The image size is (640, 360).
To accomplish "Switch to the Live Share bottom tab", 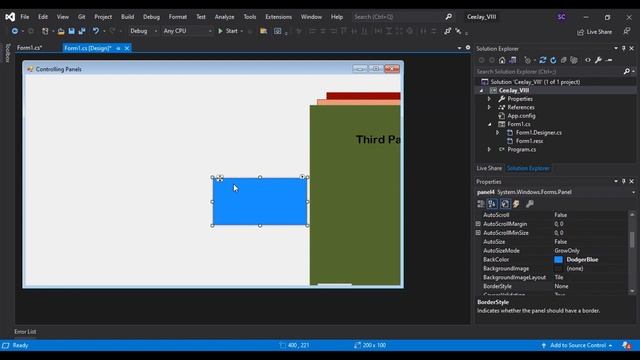I will 489,168.
